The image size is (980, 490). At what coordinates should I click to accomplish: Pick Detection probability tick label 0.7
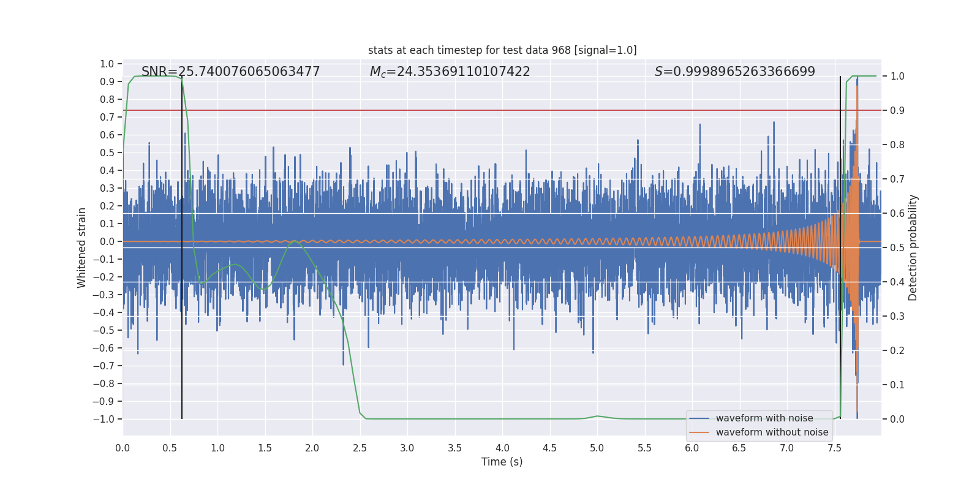click(x=897, y=179)
